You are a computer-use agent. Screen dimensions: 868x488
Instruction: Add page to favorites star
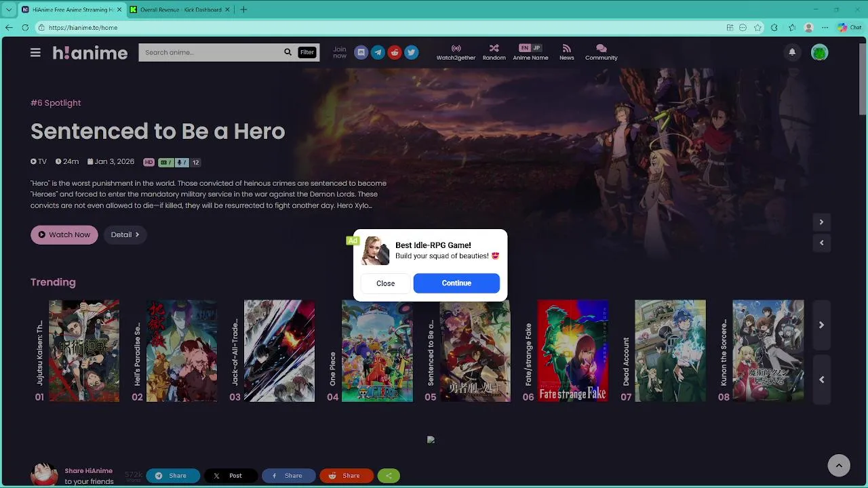point(757,28)
